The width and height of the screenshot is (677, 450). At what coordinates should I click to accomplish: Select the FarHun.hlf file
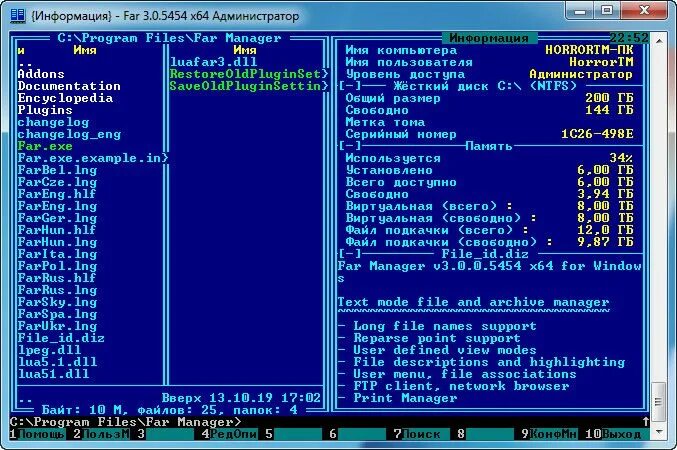(x=57, y=230)
